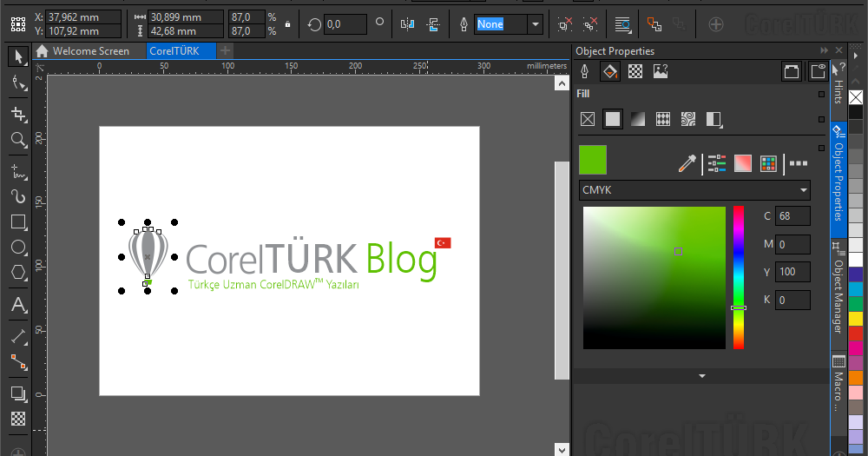
Task: Choose No fill type
Action: click(x=588, y=119)
